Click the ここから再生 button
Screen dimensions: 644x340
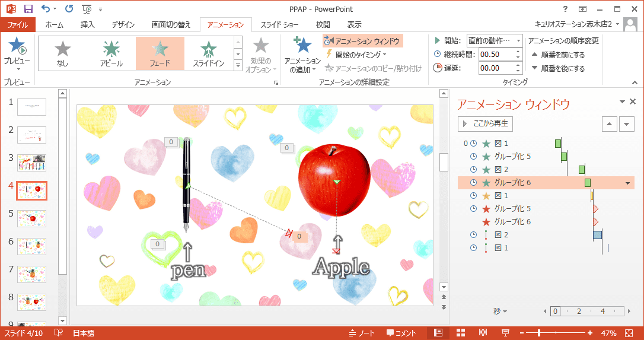(x=486, y=124)
